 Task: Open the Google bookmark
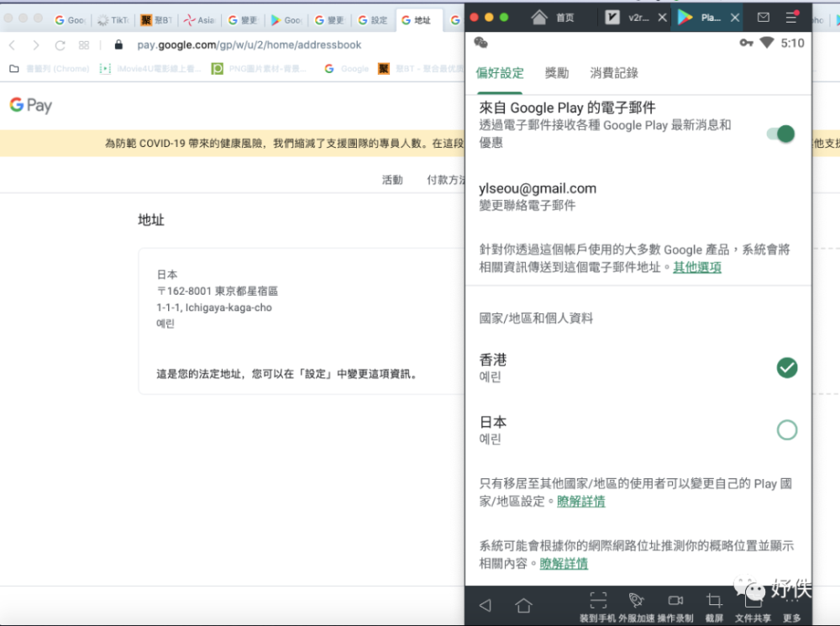click(x=347, y=69)
